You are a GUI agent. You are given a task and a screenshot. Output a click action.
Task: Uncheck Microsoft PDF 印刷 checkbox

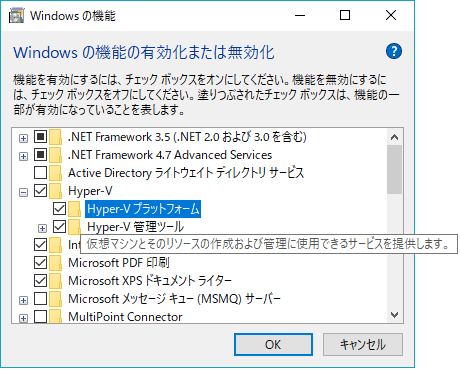pos(41,263)
